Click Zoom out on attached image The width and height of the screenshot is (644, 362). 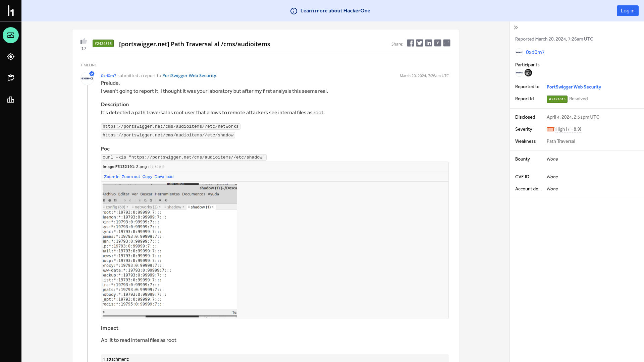click(131, 177)
